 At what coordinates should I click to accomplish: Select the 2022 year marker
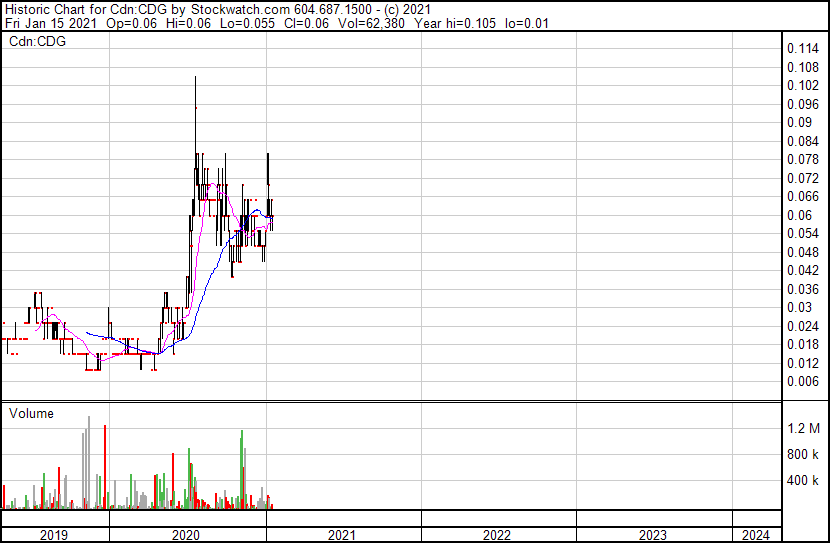497,535
